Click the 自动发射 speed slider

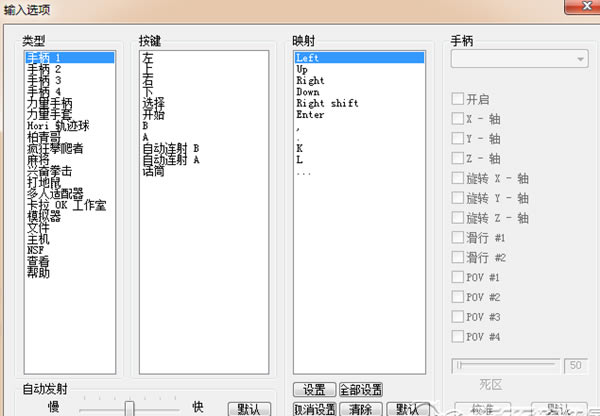coord(128,407)
